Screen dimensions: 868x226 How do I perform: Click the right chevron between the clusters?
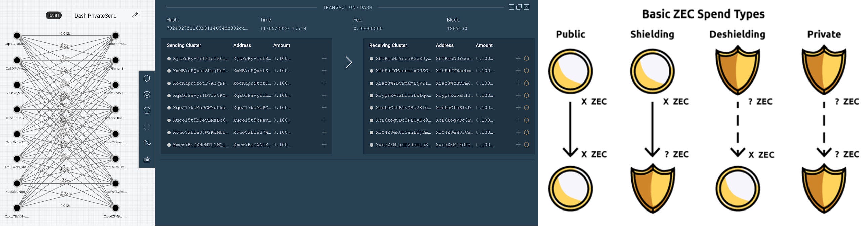(349, 62)
